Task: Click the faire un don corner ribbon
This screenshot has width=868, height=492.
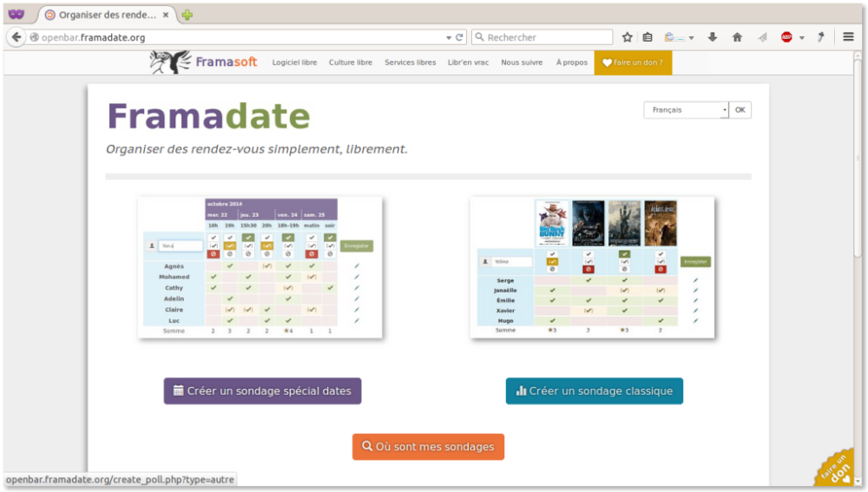Action: [835, 469]
